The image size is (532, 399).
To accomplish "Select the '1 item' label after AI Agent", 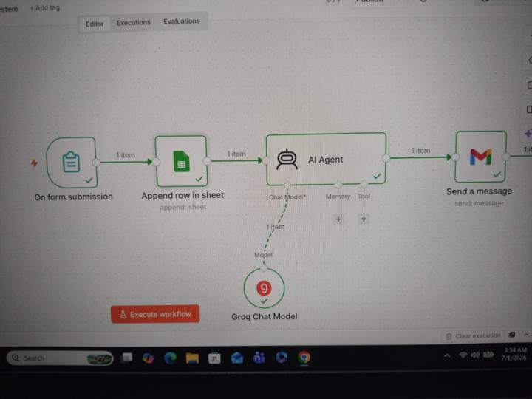I will coord(420,151).
